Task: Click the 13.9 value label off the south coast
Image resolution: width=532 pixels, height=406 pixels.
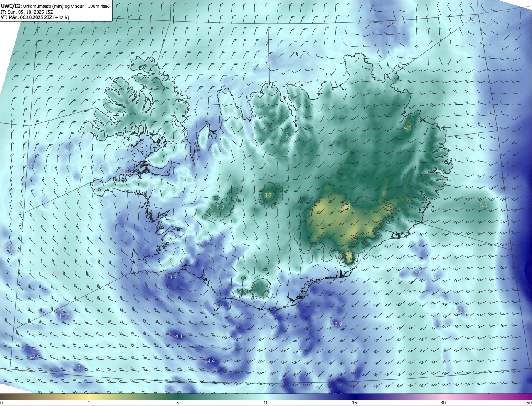Action: pos(337,324)
